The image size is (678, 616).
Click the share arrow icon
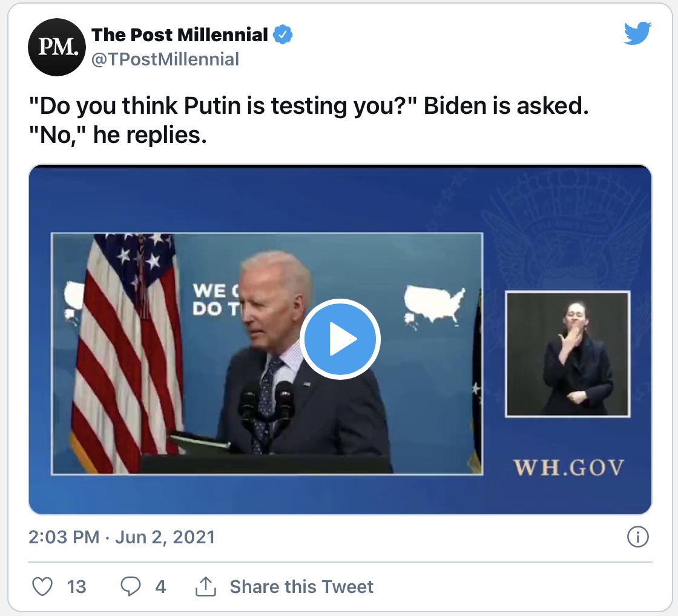[206, 586]
